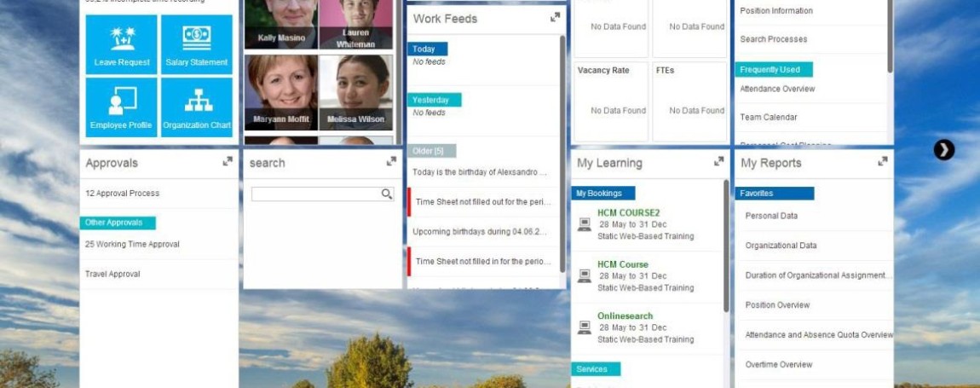980x388 pixels.
Task: Open the Onlinesearch course link
Action: point(625,316)
